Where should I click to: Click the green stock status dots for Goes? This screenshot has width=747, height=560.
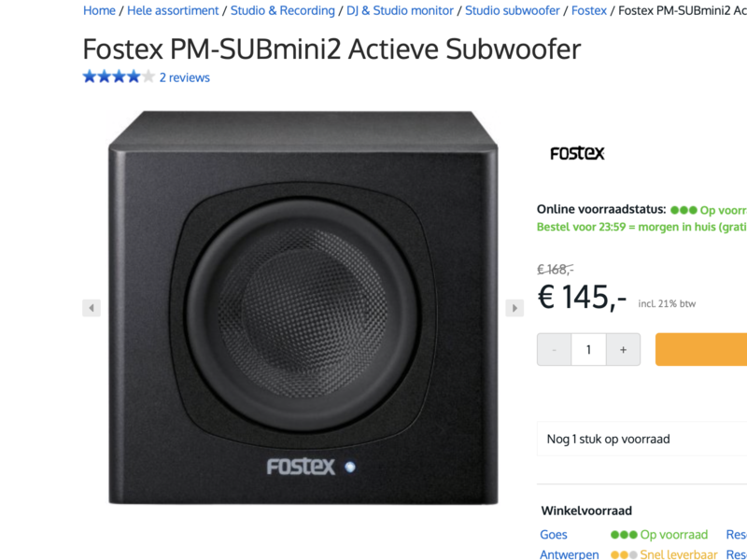[x=624, y=535]
